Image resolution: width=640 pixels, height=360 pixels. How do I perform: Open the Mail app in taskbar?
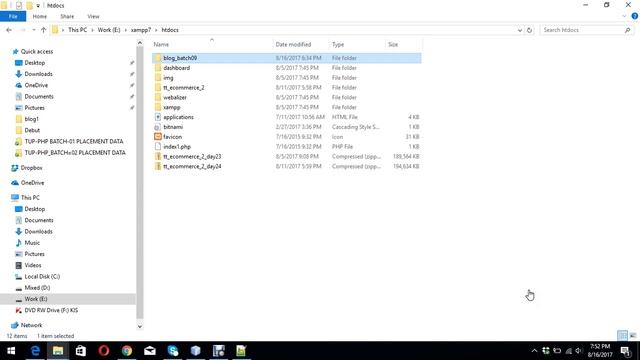[150, 351]
